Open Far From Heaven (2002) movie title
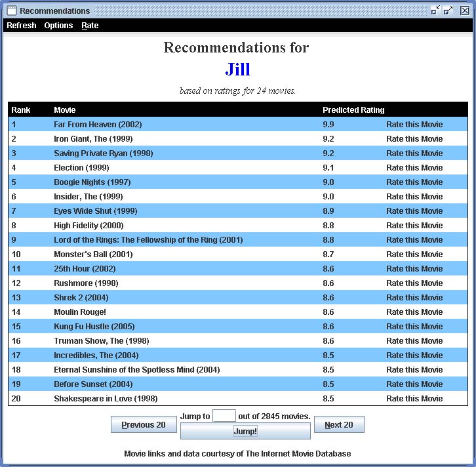 [x=98, y=125]
